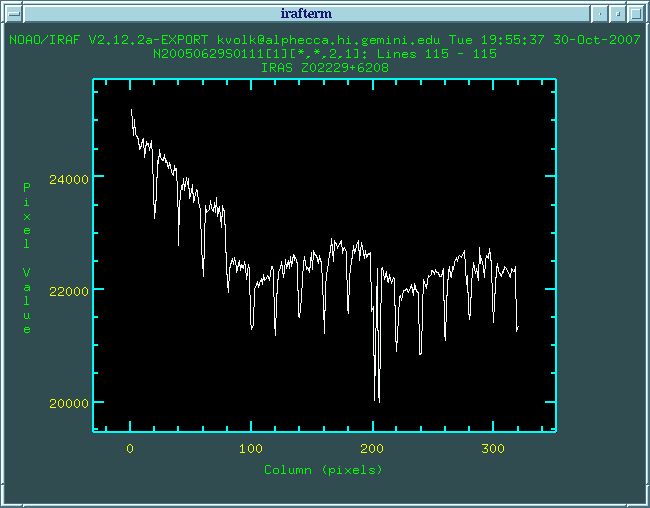Click the 100 x-axis tick label
650x508 pixels.
tap(251, 449)
